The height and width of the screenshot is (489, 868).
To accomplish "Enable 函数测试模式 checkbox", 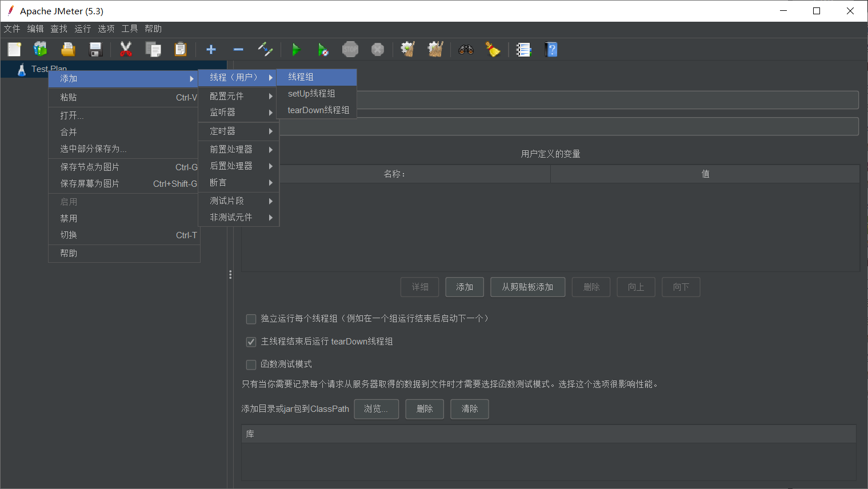I will click(x=251, y=364).
